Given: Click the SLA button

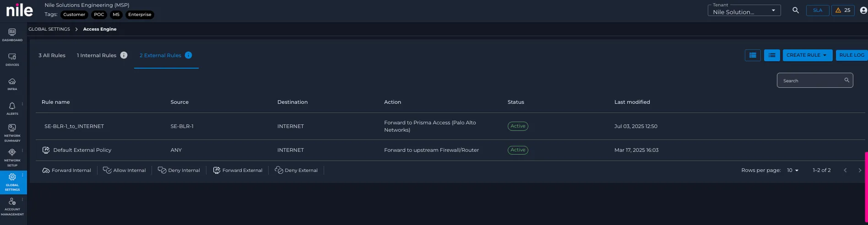Looking at the screenshot, I should [818, 10].
